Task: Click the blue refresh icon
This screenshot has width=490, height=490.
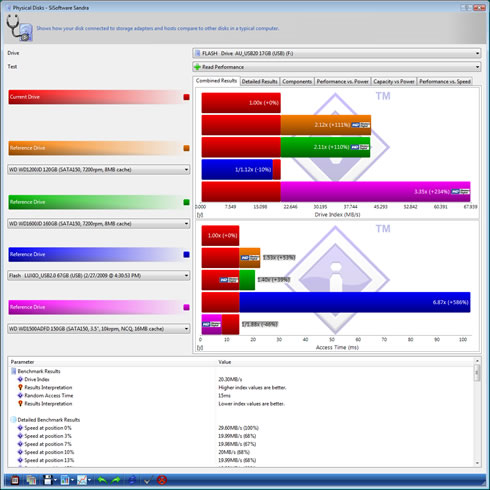Action: pyautogui.click(x=132, y=480)
